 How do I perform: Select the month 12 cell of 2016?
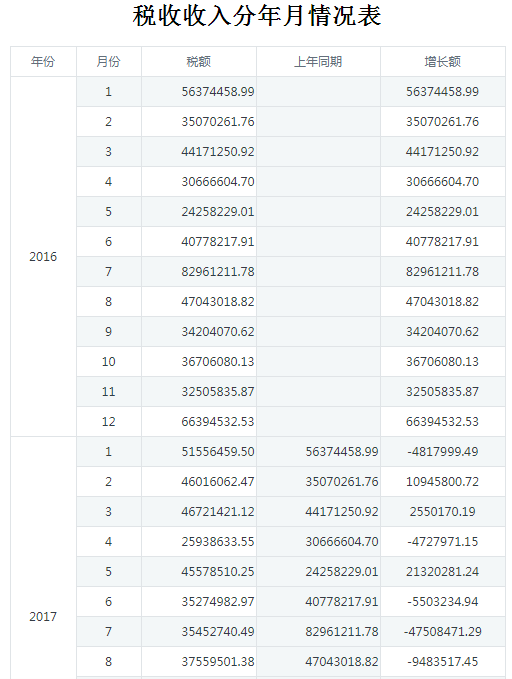[x=109, y=421]
